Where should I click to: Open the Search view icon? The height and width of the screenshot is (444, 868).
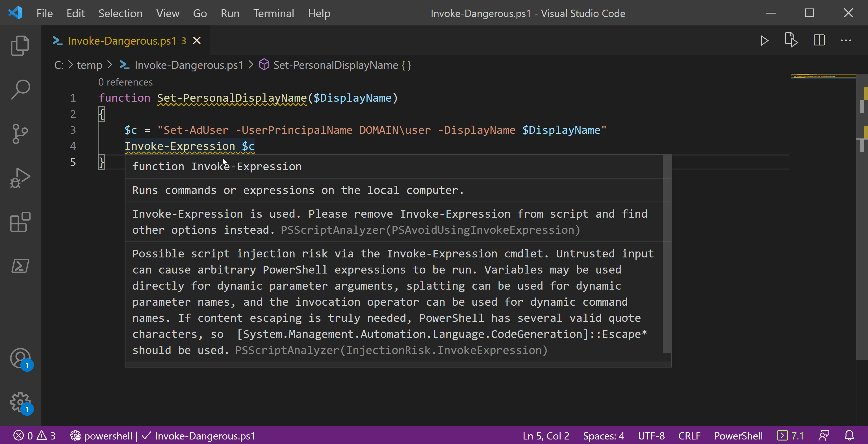click(x=20, y=89)
